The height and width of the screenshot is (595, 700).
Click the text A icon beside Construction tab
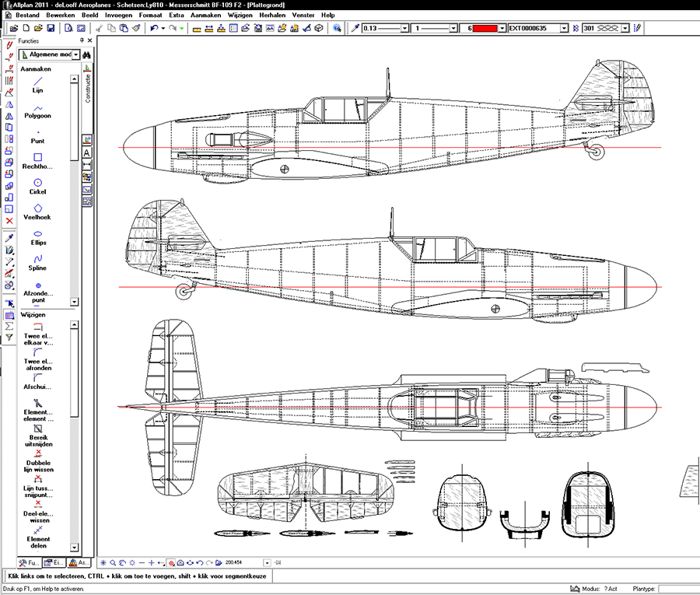(x=87, y=152)
